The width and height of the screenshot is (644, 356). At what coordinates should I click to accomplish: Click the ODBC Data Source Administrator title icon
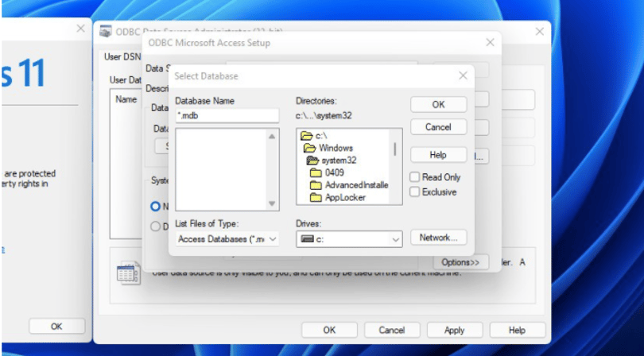[106, 32]
